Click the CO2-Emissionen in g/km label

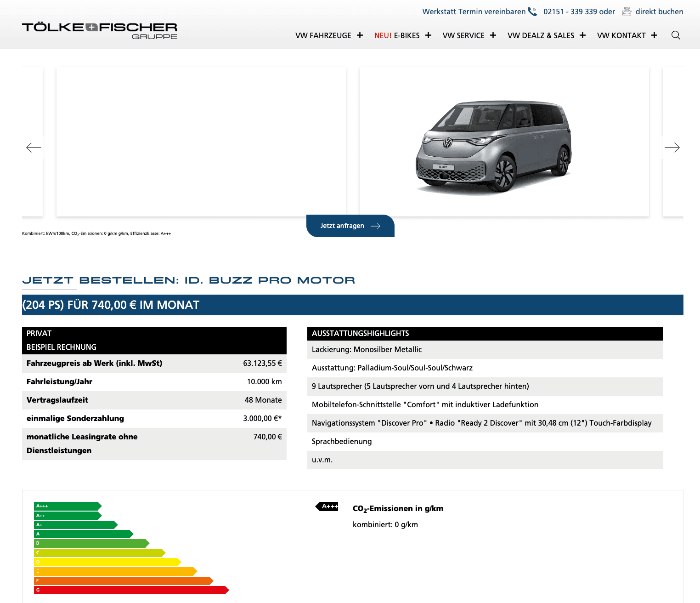point(398,508)
